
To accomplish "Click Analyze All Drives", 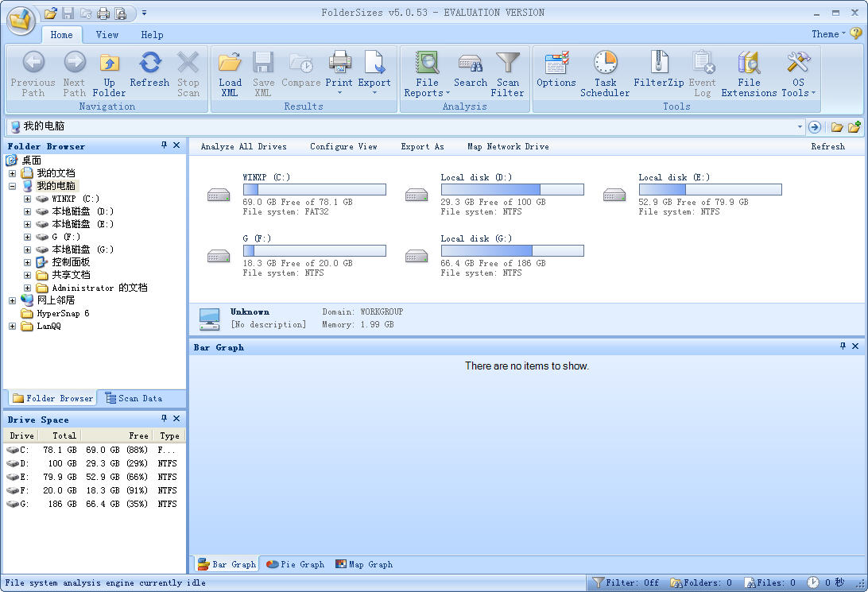I will click(243, 146).
